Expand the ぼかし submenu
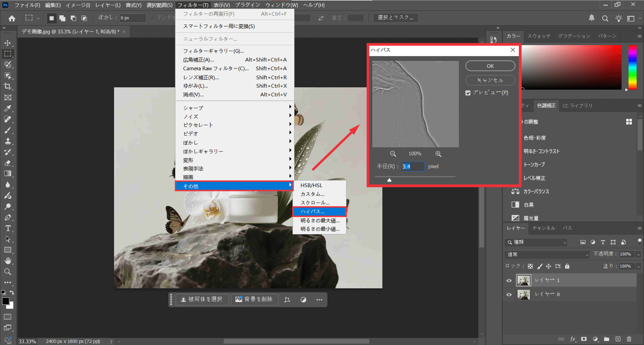 click(235, 142)
